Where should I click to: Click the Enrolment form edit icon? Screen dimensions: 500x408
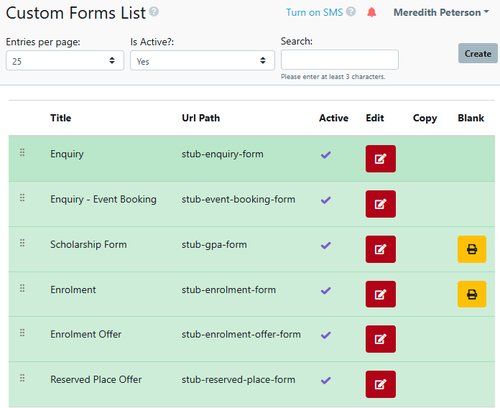381,294
